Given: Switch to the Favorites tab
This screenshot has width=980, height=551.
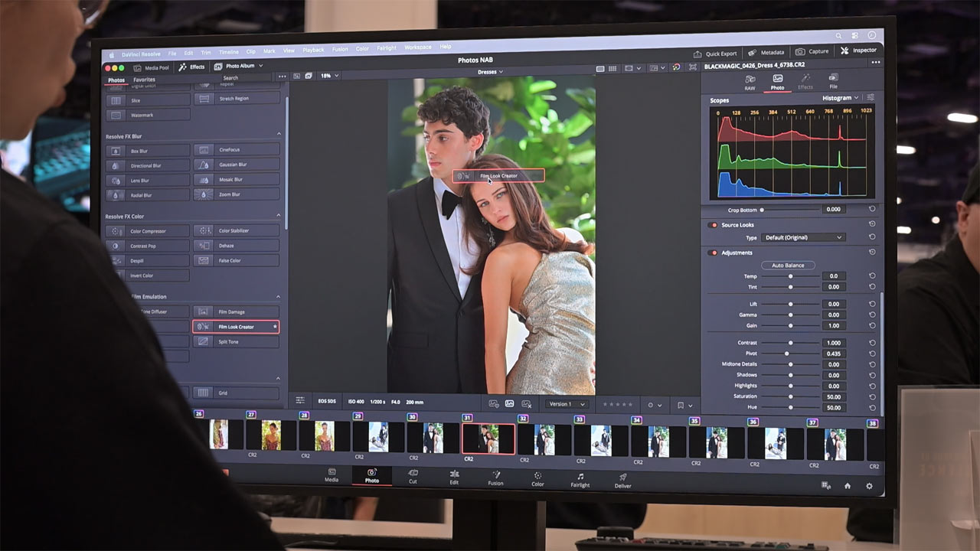Looking at the screenshot, I should [x=144, y=80].
